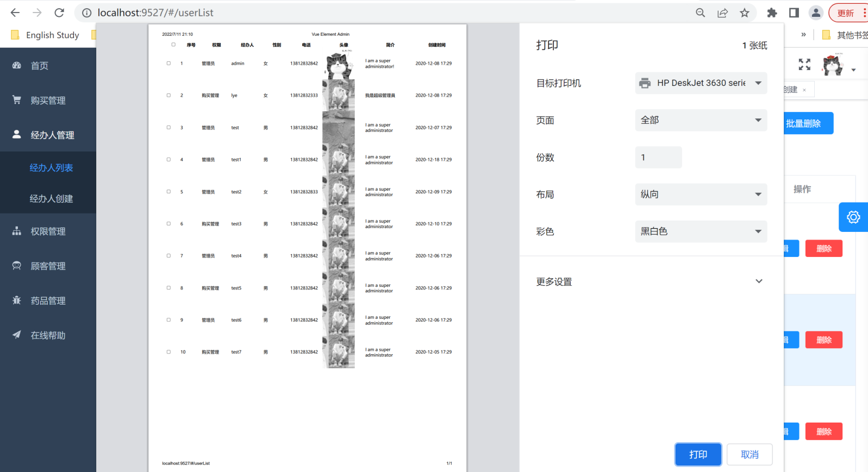The width and height of the screenshot is (868, 472).
Task: Show more bookmarks with chevron
Action: pyautogui.click(x=803, y=35)
